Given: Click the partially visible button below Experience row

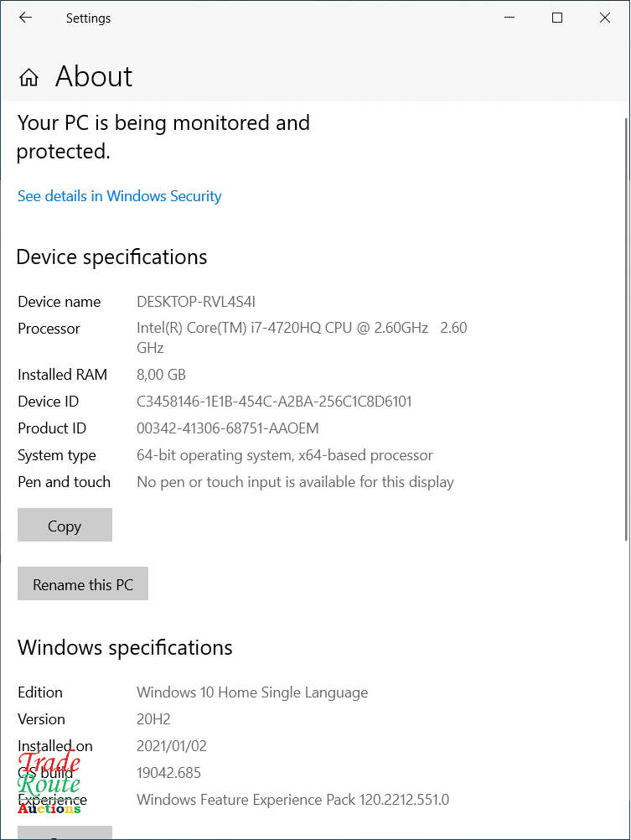Looking at the screenshot, I should click(65, 833).
